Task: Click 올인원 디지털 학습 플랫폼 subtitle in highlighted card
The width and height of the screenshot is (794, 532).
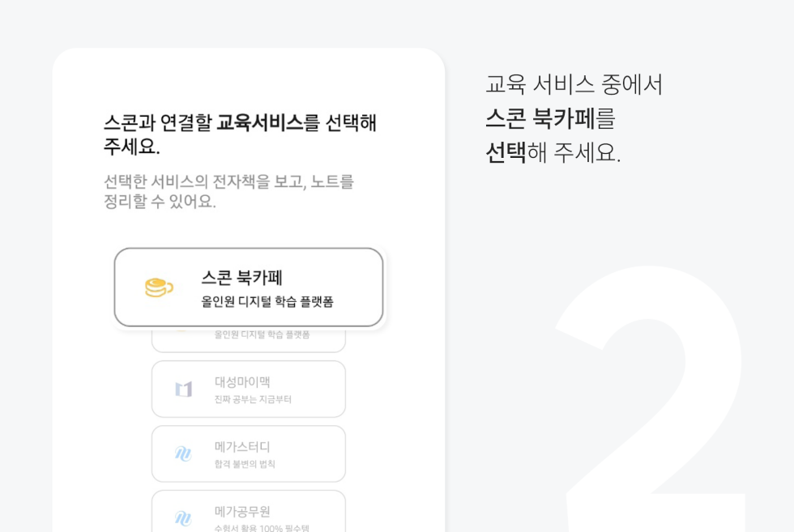Action: [x=267, y=302]
